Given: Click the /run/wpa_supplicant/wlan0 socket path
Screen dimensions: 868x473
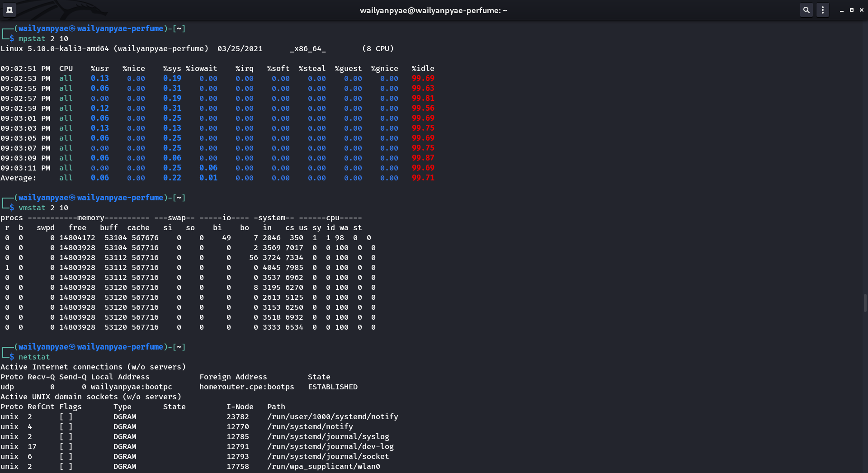Looking at the screenshot, I should [x=324, y=467].
